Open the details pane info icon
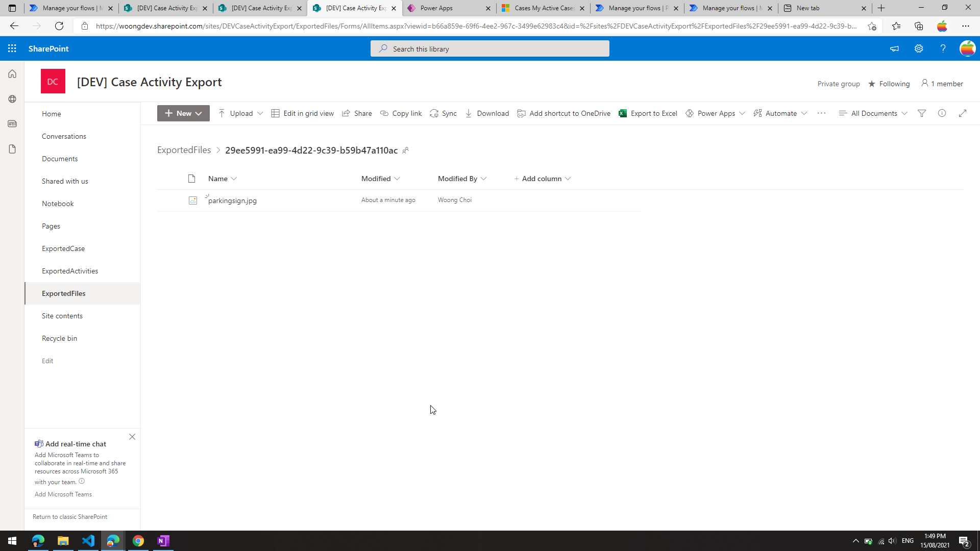The width and height of the screenshot is (980, 551). point(942,113)
